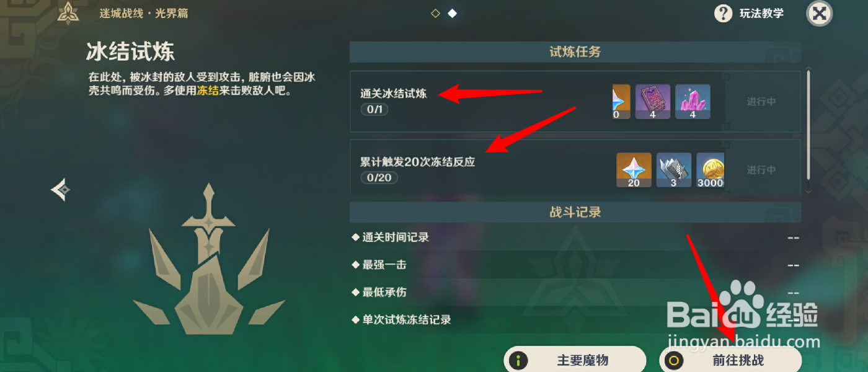The image size is (868, 372).
Task: Click the event emblem icon beside 迷城战线
Action: coord(68,12)
